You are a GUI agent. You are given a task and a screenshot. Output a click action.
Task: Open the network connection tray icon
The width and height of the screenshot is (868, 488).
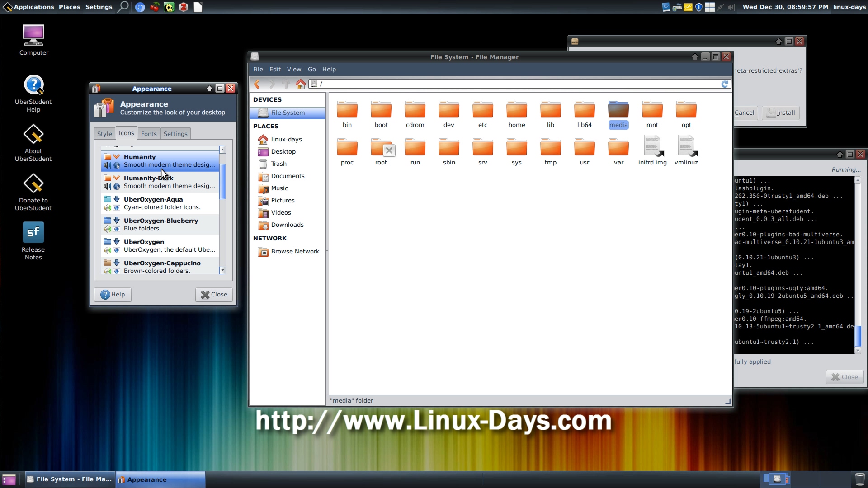721,7
